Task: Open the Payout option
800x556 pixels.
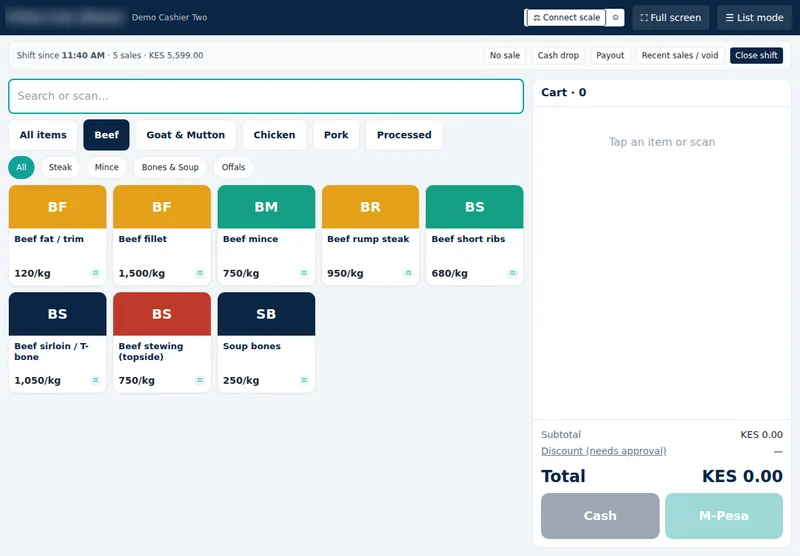Action: point(610,55)
